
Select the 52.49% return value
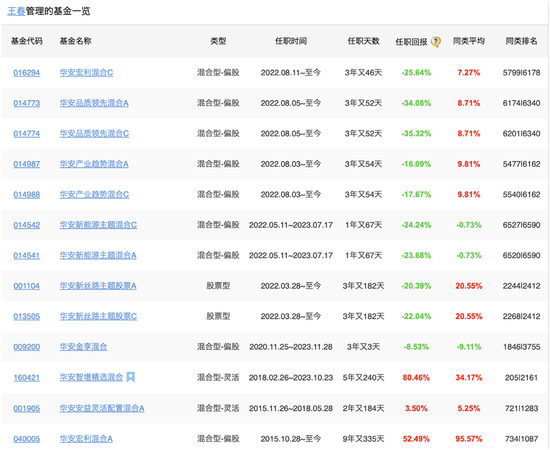tap(416, 439)
